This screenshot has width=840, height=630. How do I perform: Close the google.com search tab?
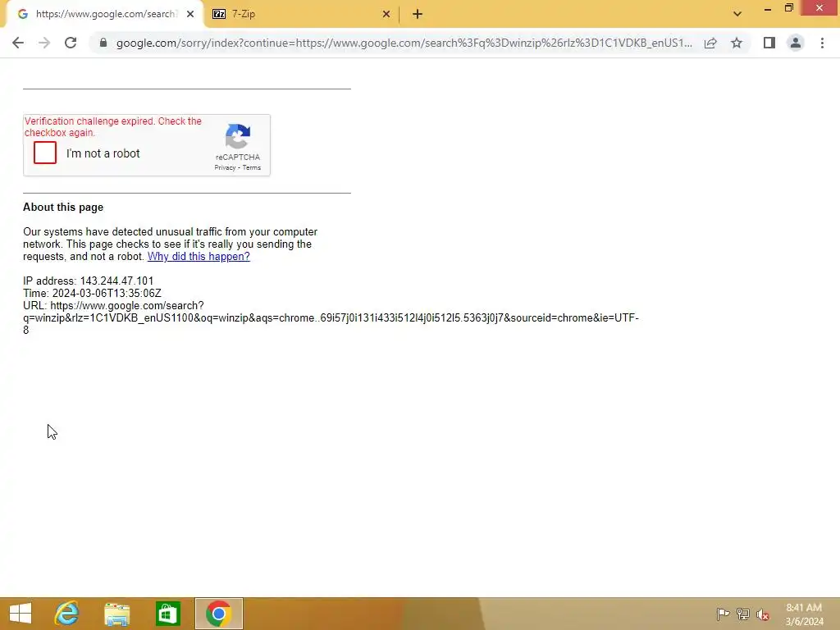(190, 15)
